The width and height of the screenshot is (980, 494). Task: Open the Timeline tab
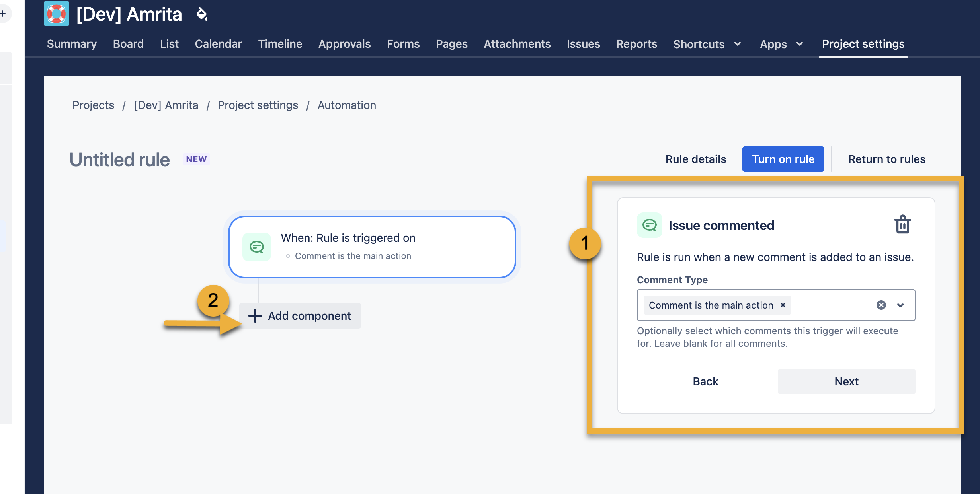coord(280,44)
